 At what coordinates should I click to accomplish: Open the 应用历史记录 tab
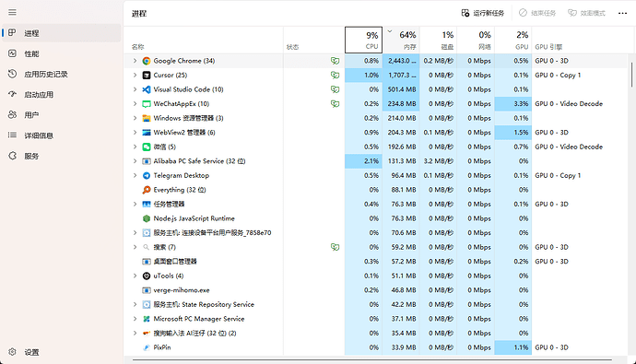[x=62, y=74]
